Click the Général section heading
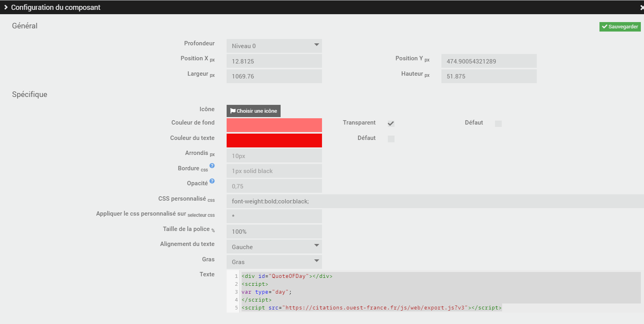Image resolution: width=644 pixels, height=324 pixels. tap(24, 26)
